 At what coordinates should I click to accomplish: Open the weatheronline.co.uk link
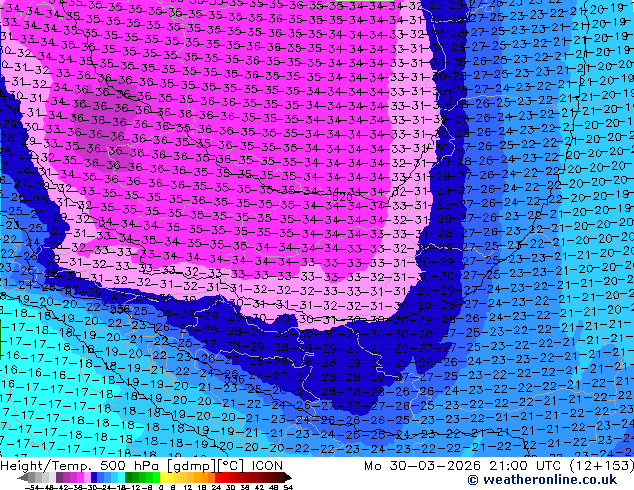point(542,480)
